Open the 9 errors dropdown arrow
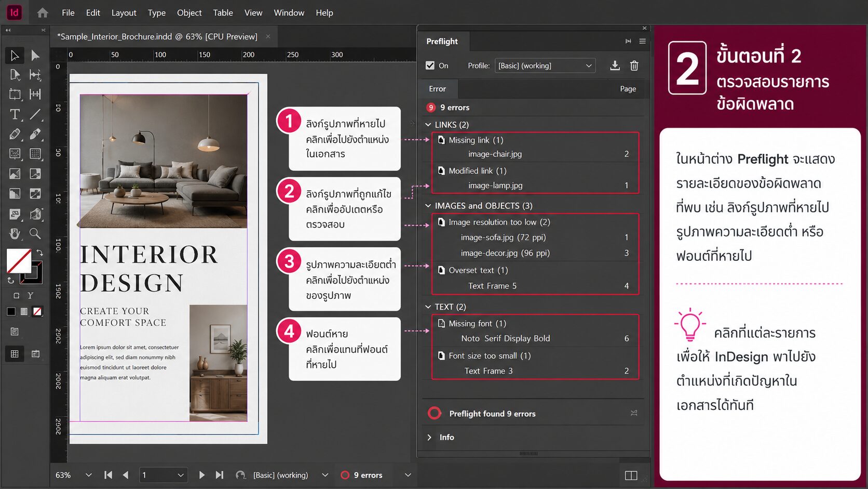 (x=408, y=475)
